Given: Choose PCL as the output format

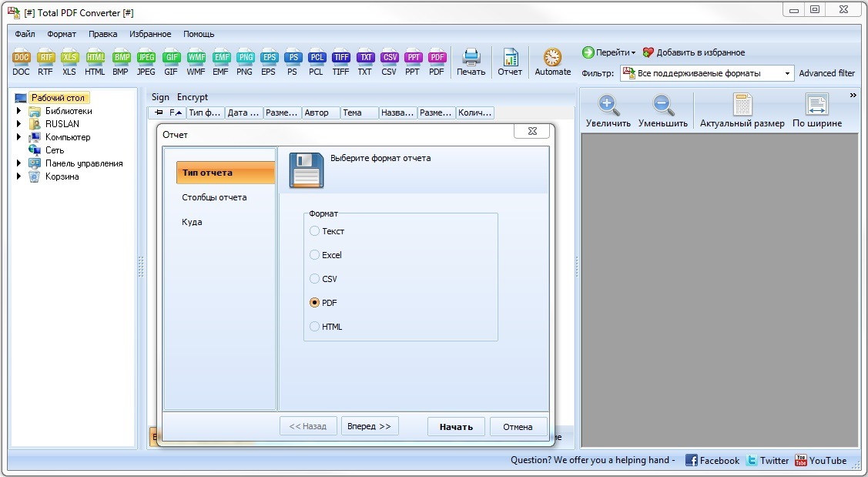Looking at the screenshot, I should pyautogui.click(x=317, y=62).
